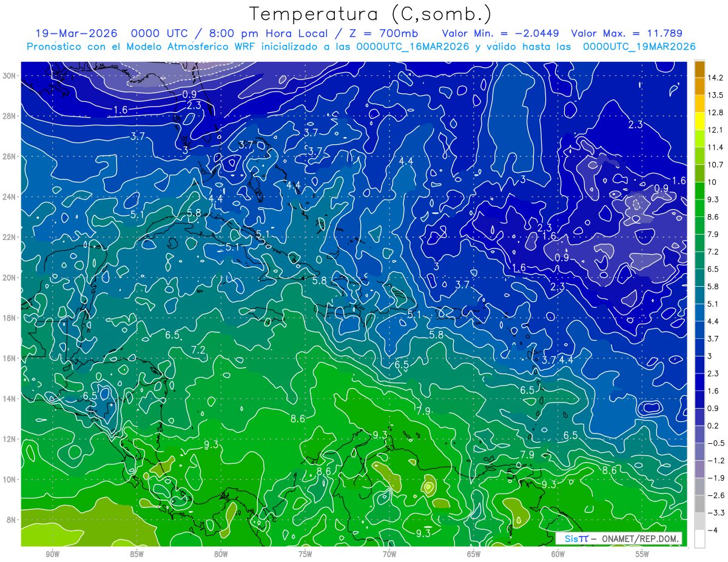The image size is (728, 562).
Task: Click the '8N' latitude axis label
Action: pyautogui.click(x=12, y=520)
